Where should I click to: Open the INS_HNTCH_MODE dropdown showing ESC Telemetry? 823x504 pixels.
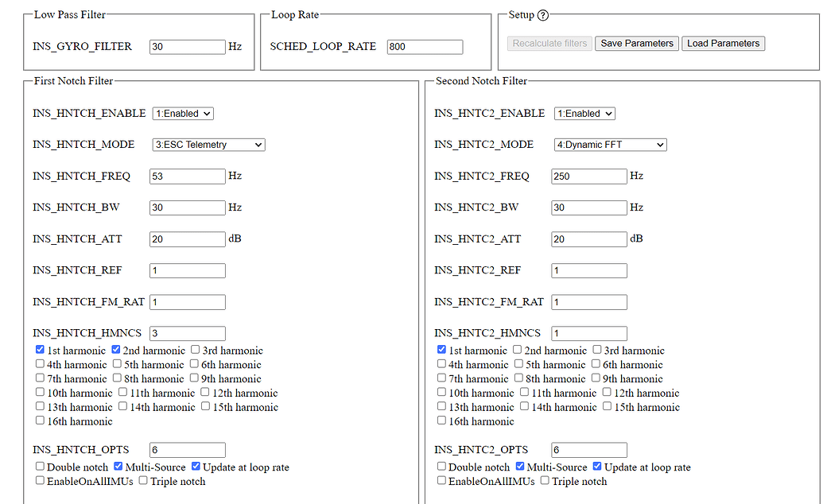[x=208, y=144]
